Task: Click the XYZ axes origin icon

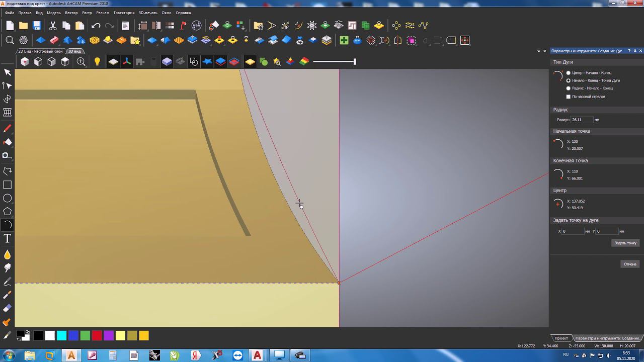Action: [127, 62]
